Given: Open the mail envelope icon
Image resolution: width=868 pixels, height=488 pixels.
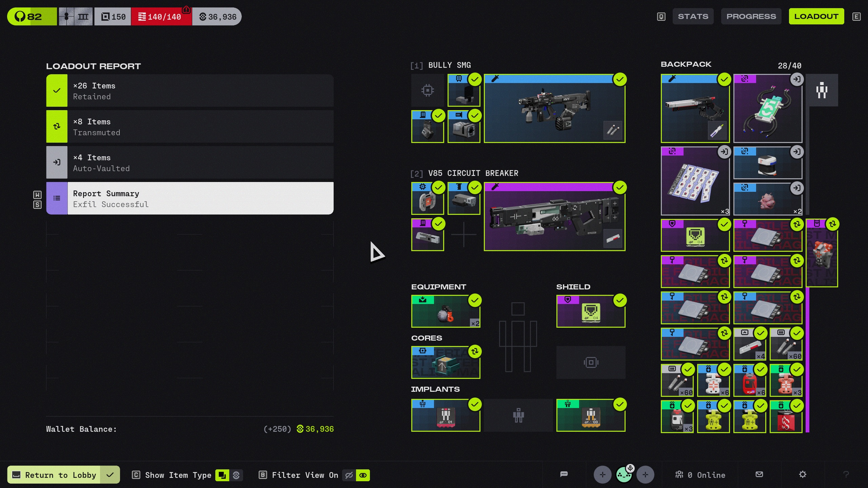Looking at the screenshot, I should [759, 474].
